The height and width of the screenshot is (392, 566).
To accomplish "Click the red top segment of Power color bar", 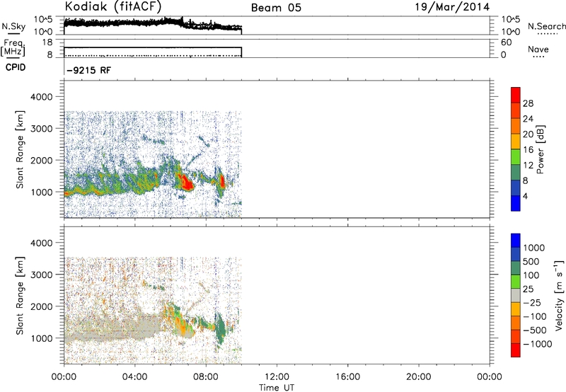I will point(516,95).
